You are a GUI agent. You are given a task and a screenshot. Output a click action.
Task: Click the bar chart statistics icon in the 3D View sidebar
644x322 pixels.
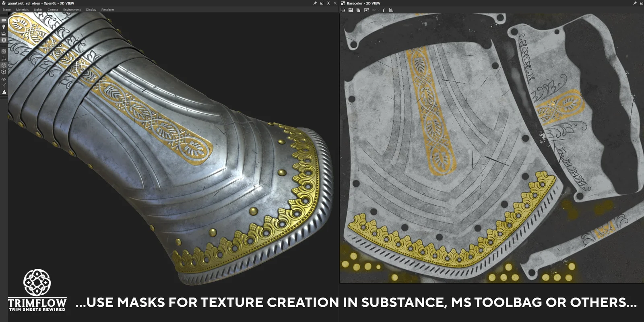pos(4,92)
